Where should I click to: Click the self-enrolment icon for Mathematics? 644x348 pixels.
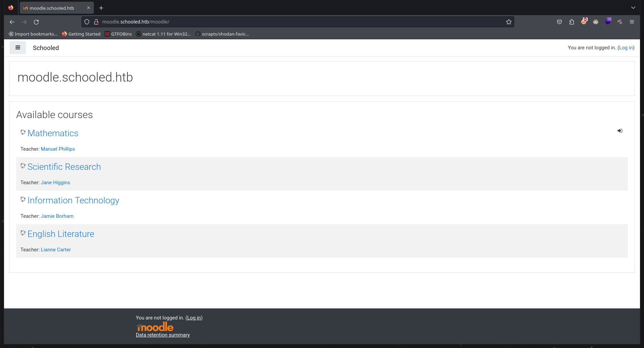620,131
